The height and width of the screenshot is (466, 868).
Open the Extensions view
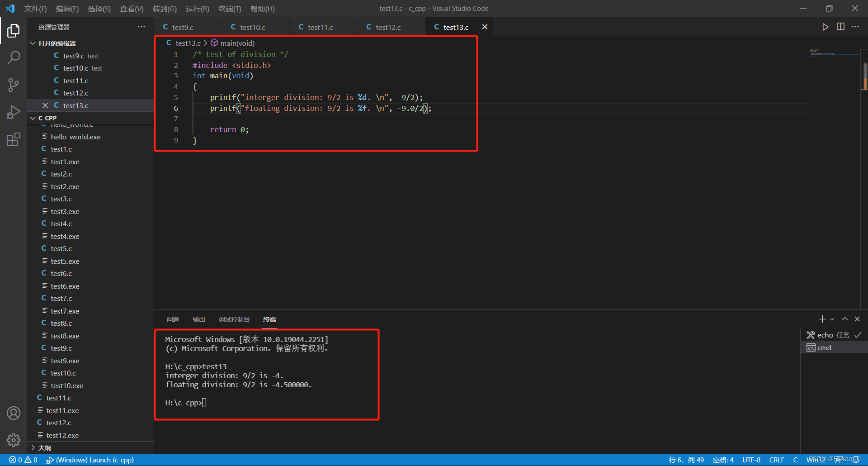(x=14, y=139)
